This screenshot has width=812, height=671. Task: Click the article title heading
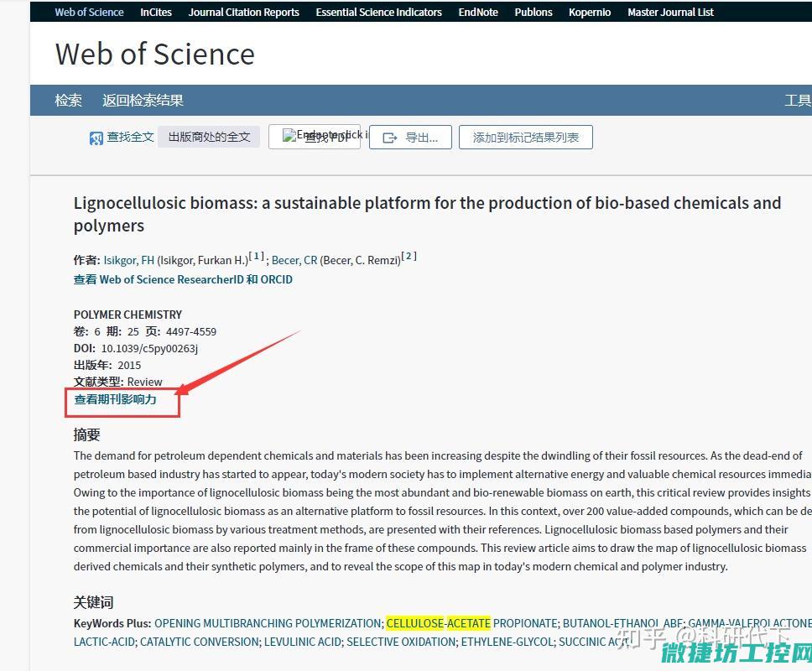427,214
